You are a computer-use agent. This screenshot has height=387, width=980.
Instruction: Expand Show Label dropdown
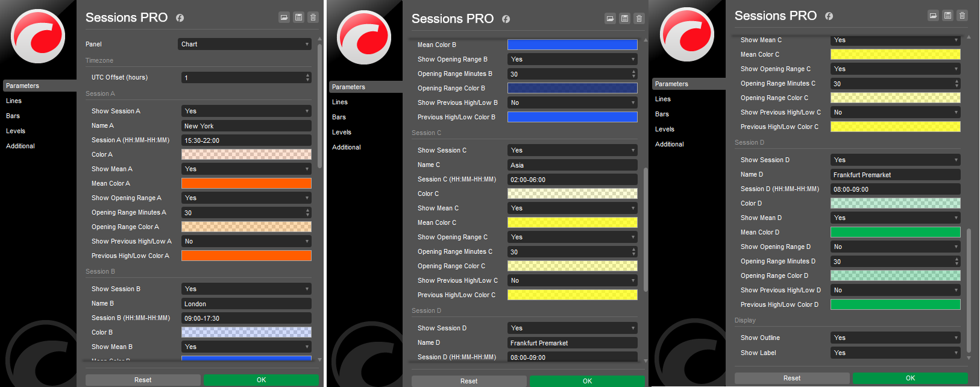point(896,353)
